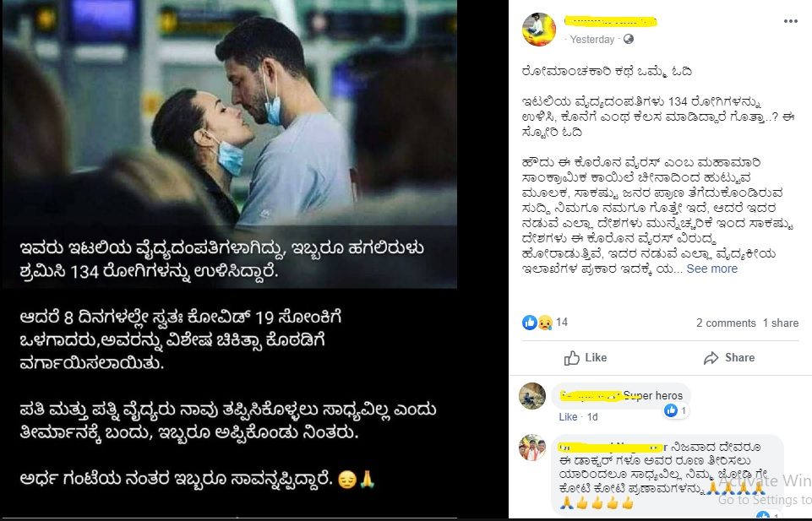The height and width of the screenshot is (521, 812).
Task: Click the Like thumbs-up button
Action: click(x=586, y=357)
